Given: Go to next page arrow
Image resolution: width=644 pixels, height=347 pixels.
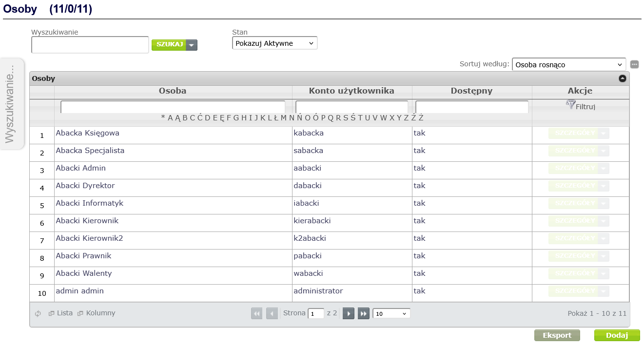Looking at the screenshot, I should (348, 313).
